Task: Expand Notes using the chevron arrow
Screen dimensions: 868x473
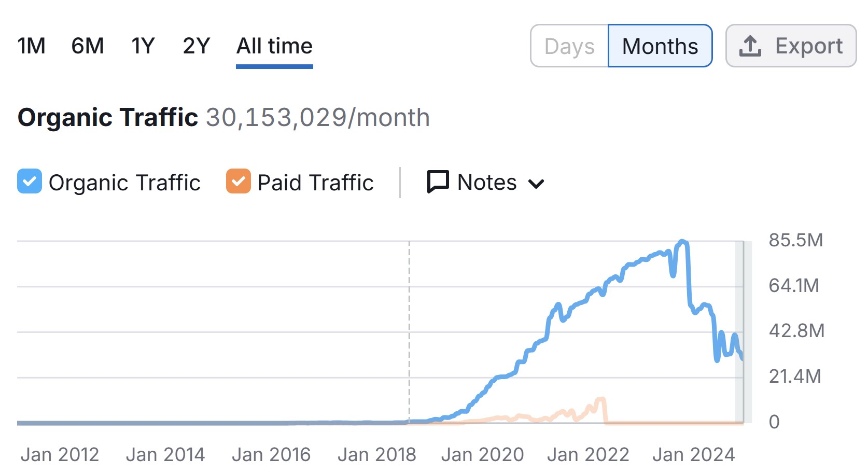Action: tap(536, 184)
